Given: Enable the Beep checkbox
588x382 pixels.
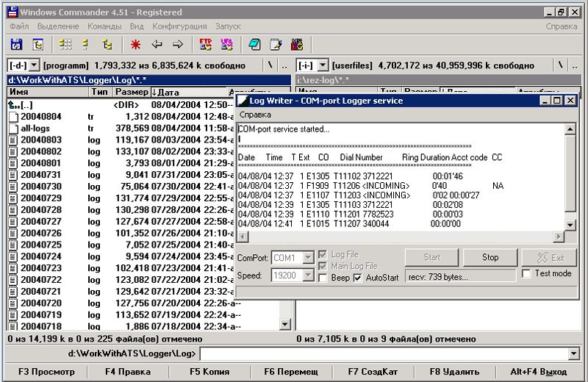Looking at the screenshot, I should click(323, 278).
